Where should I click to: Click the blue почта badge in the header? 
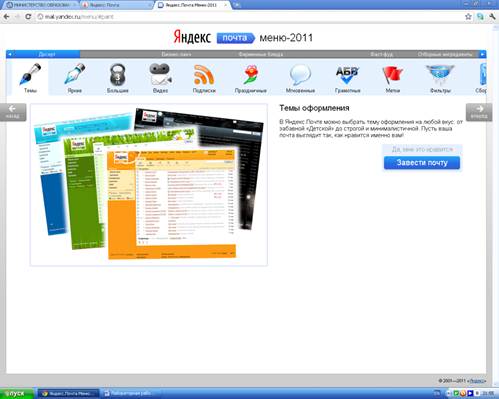(235, 38)
